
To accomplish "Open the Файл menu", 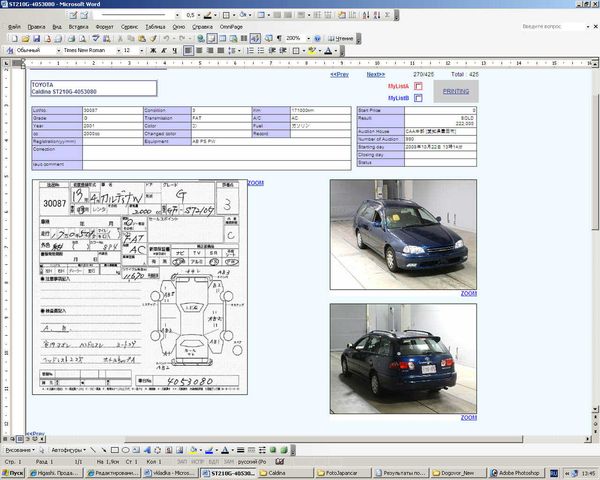I will 14,27.
